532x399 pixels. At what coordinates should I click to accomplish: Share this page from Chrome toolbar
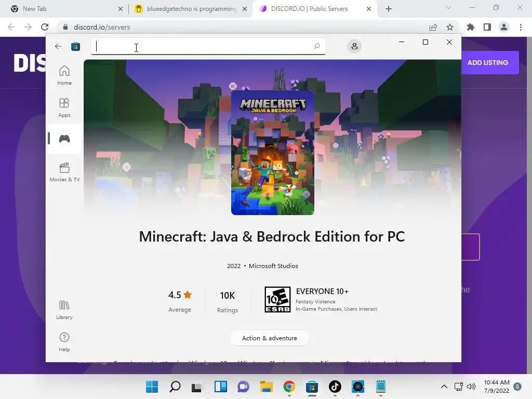tap(433, 27)
